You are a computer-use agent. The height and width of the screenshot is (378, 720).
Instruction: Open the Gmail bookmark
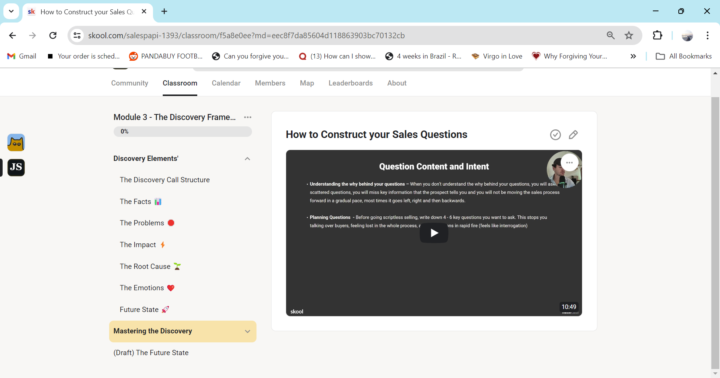coord(22,56)
